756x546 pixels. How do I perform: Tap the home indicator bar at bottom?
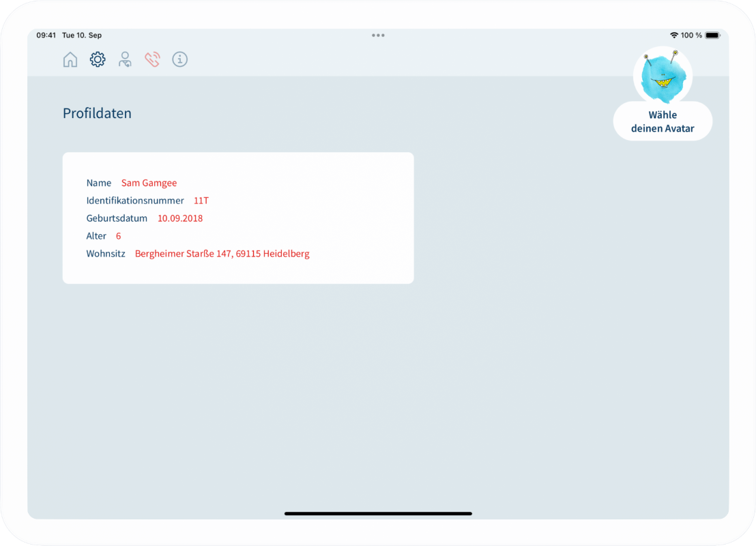click(x=378, y=513)
